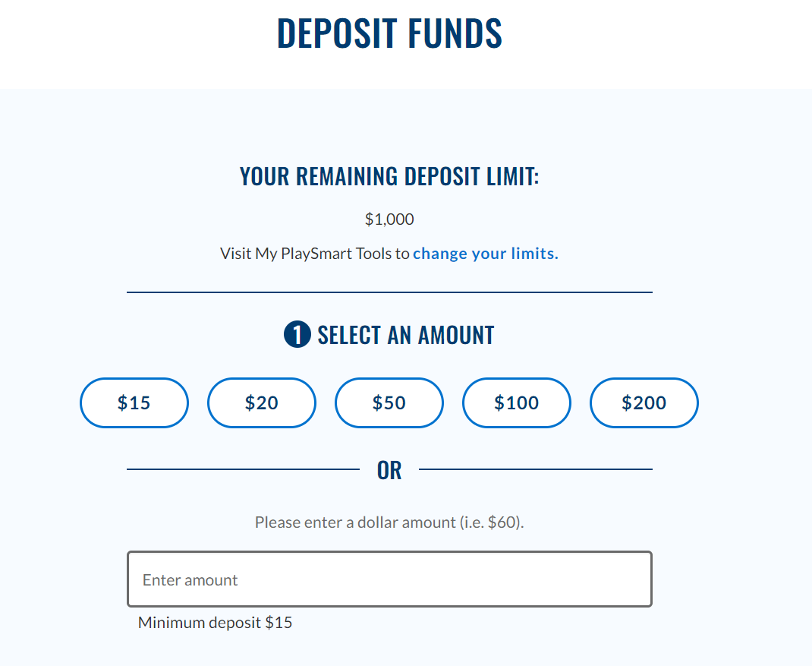This screenshot has height=666, width=812.
Task: Pick the $50 amount option
Action: (x=389, y=402)
